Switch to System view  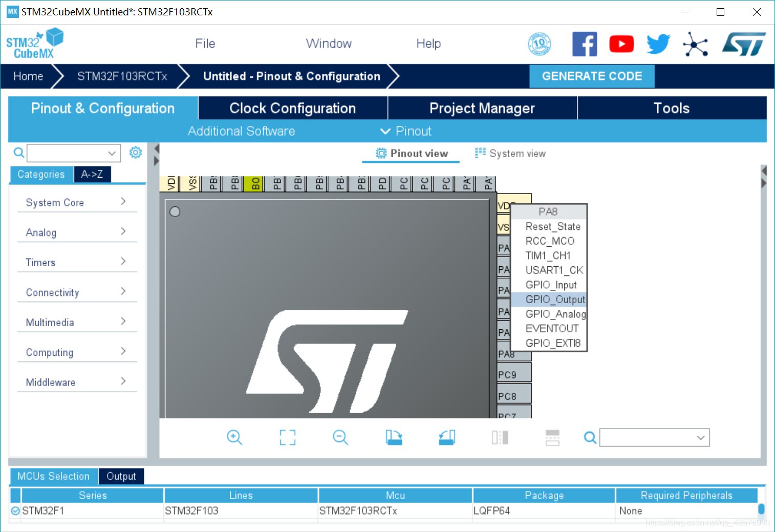[x=510, y=154]
